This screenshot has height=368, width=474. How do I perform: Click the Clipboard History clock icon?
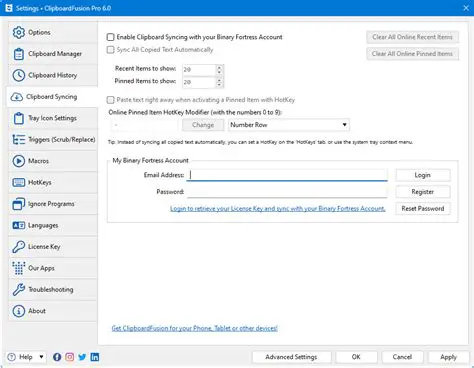pyautogui.click(x=19, y=75)
